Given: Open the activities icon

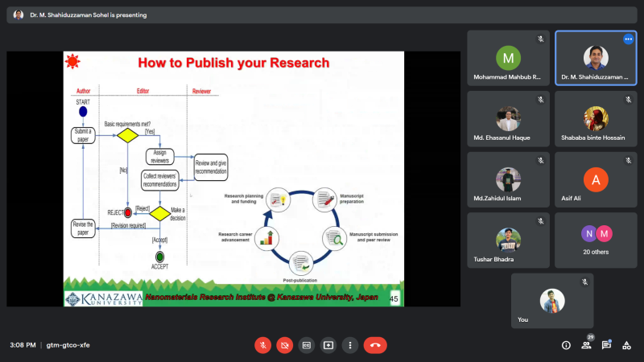Looking at the screenshot, I should pyautogui.click(x=626, y=345).
